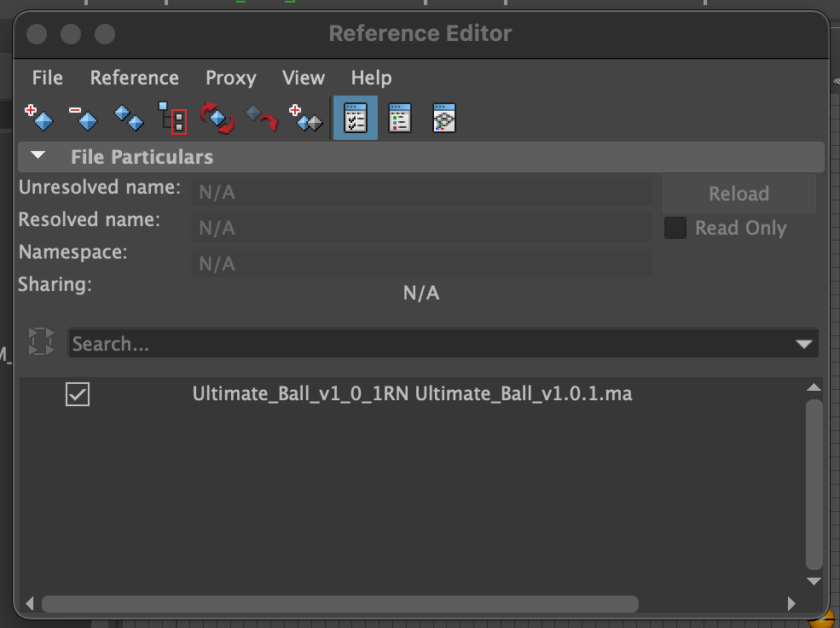Viewport: 840px width, 628px height.
Task: Click the Import Objects from Reference icon
Action: pos(262,118)
